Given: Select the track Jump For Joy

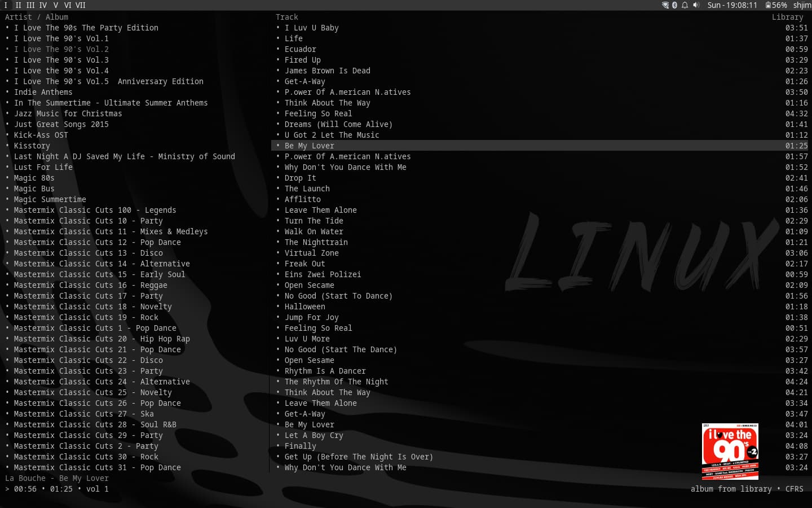Looking at the screenshot, I should click(x=312, y=317).
